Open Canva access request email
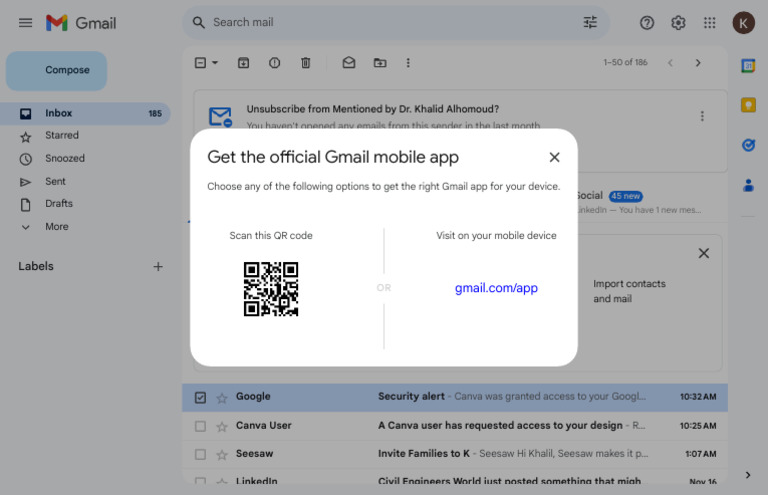The height and width of the screenshot is (495, 768). pos(455,426)
